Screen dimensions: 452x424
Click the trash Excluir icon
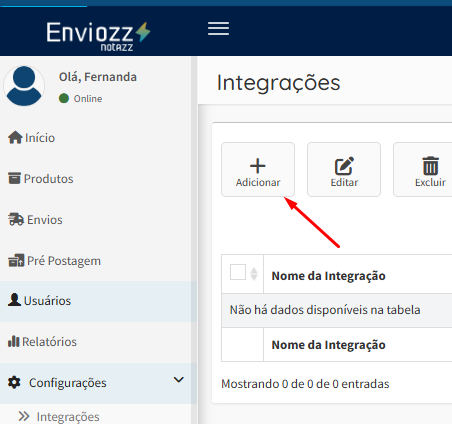[x=430, y=166]
